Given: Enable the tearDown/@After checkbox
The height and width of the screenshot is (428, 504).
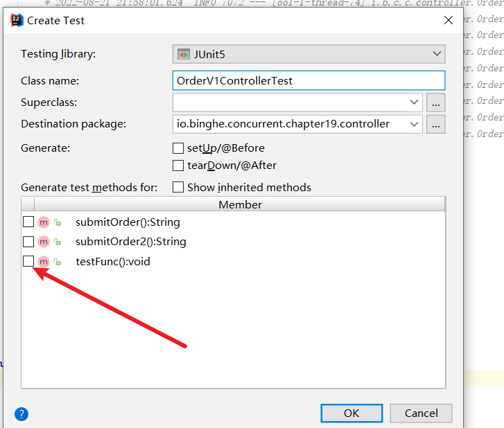Looking at the screenshot, I should pyautogui.click(x=178, y=166).
